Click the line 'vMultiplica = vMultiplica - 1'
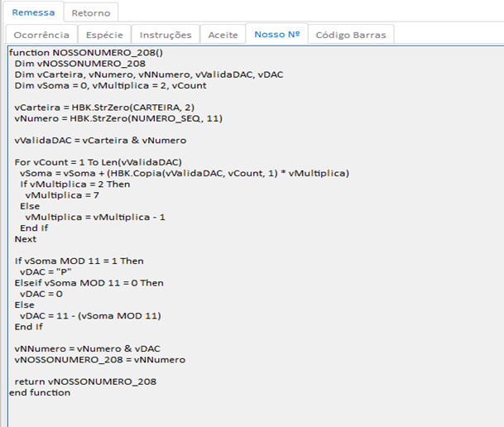 (95, 217)
